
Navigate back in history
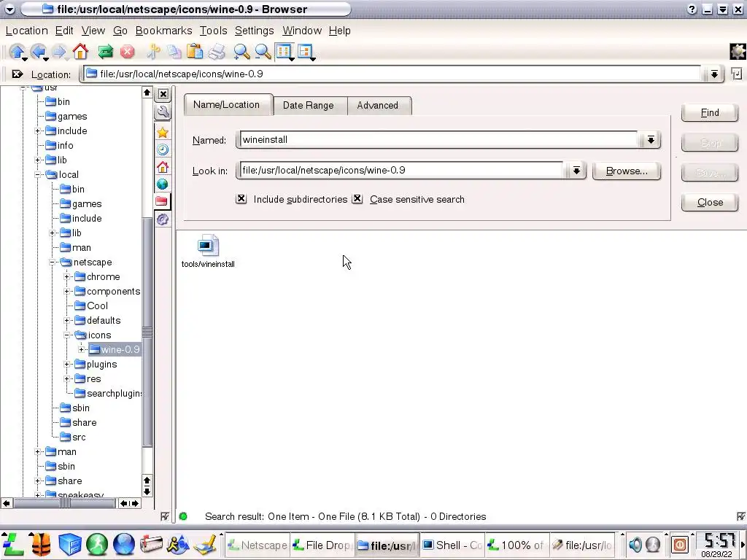[x=38, y=52]
